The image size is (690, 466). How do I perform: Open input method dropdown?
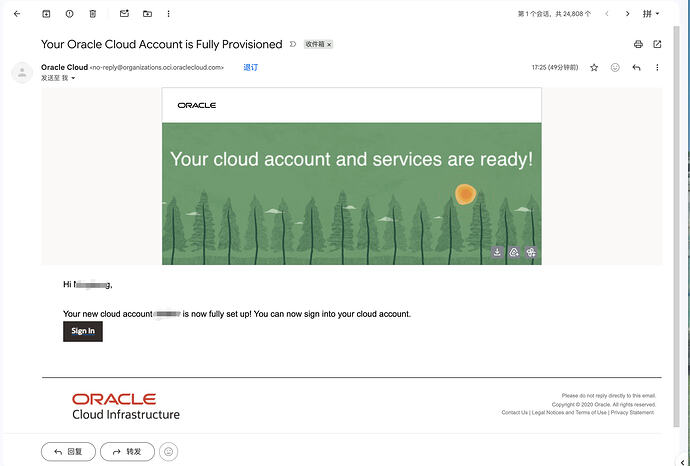[651, 14]
